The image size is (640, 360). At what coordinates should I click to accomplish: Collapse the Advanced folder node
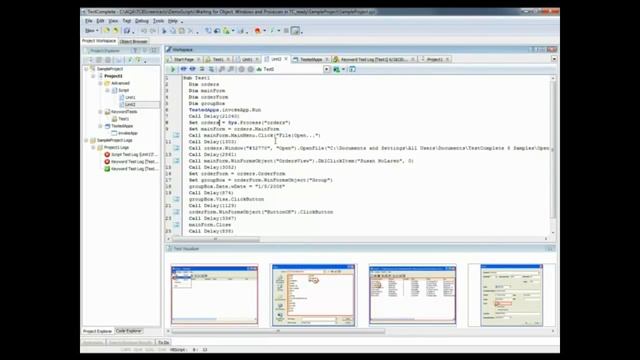pos(100,83)
